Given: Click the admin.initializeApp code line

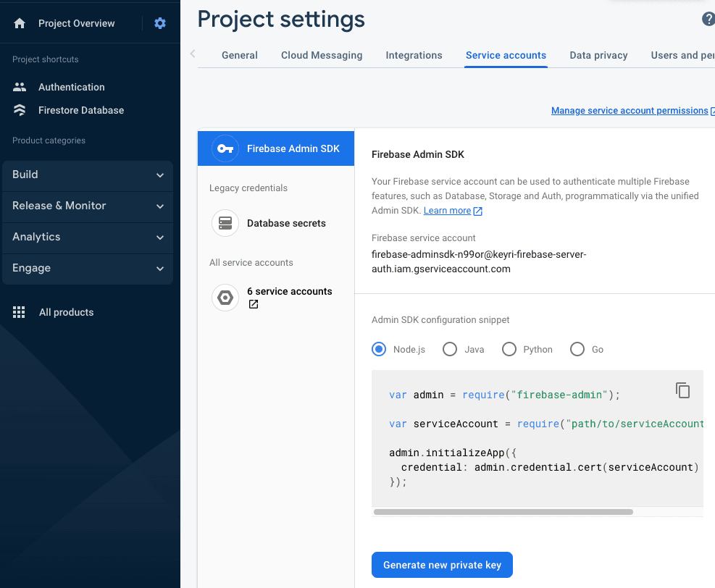Looking at the screenshot, I should [x=453, y=453].
